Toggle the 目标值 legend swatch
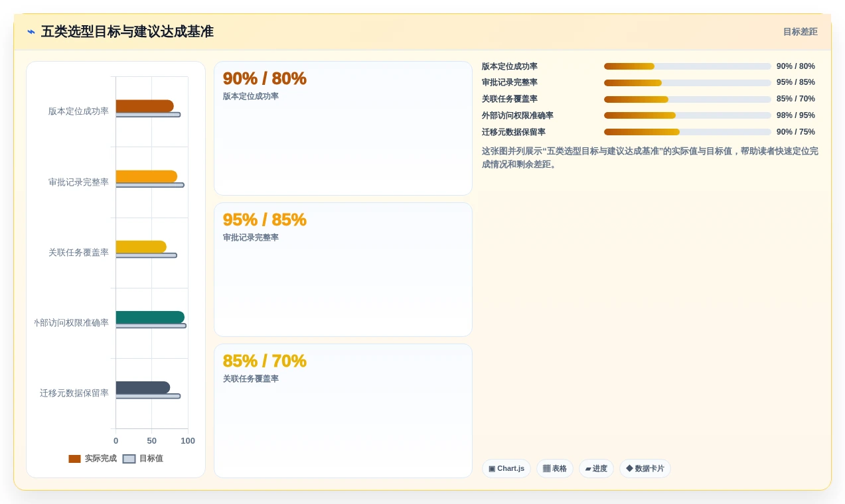Viewport: 845px width, 504px height. coord(129,459)
